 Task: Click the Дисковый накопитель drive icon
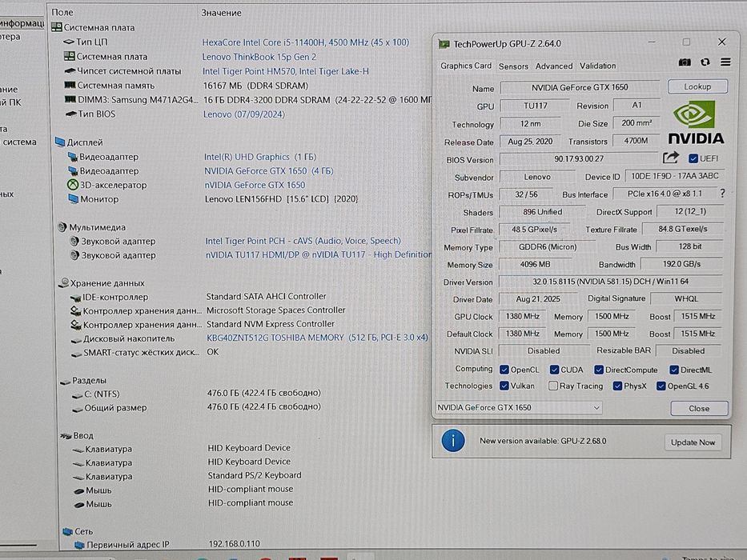76,339
